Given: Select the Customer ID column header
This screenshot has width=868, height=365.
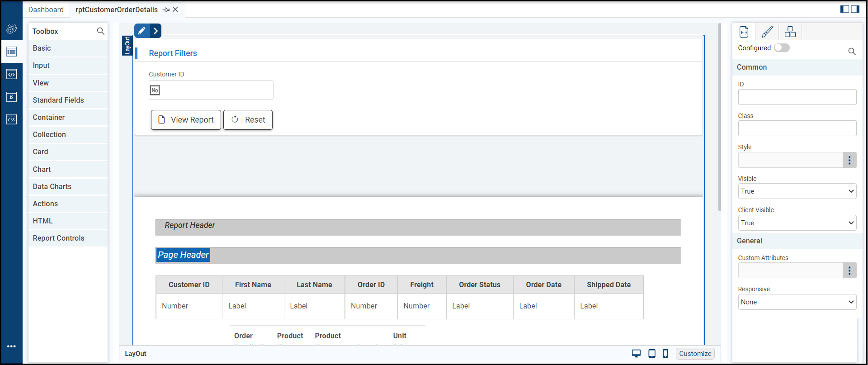Looking at the screenshot, I should click(x=189, y=285).
